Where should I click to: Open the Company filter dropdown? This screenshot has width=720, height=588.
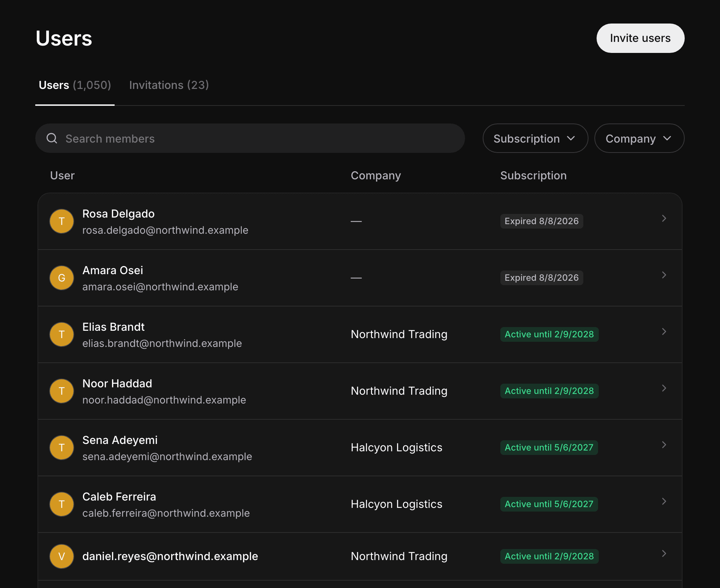click(x=639, y=139)
